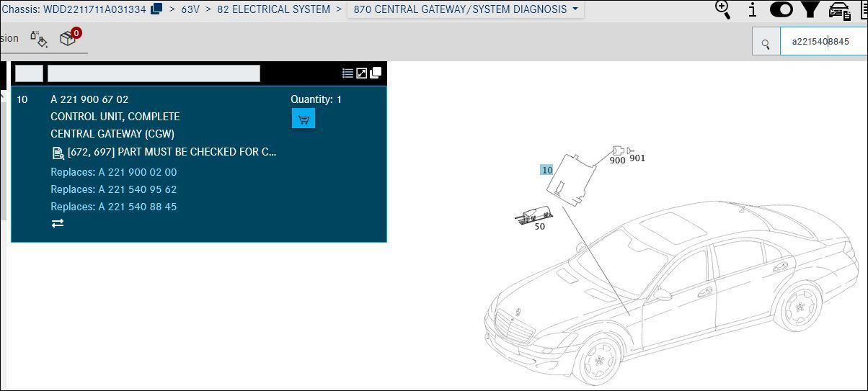
Task: Select callout 901 in the diagram
Action: point(637,158)
